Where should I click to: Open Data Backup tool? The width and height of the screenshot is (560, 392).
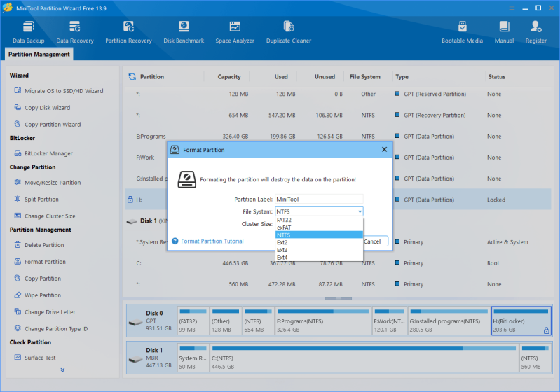pos(29,32)
